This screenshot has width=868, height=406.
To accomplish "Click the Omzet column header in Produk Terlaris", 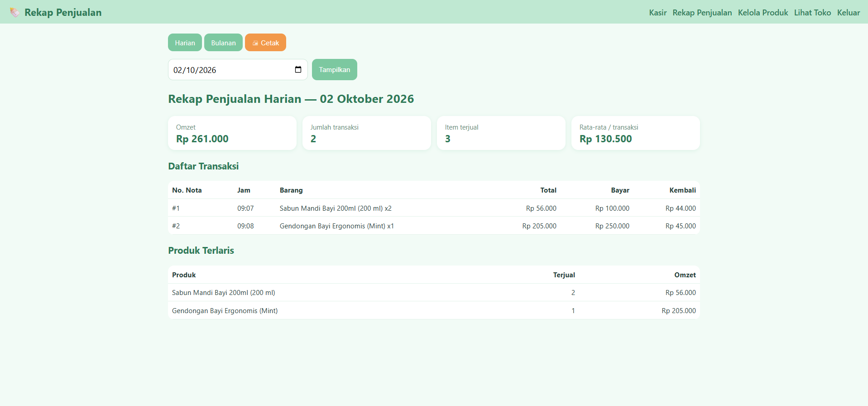I will [685, 275].
